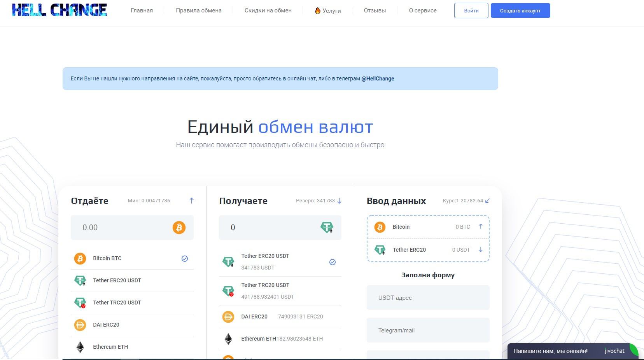The image size is (644, 360).
Task: Open the Услуги menu
Action: click(x=328, y=10)
